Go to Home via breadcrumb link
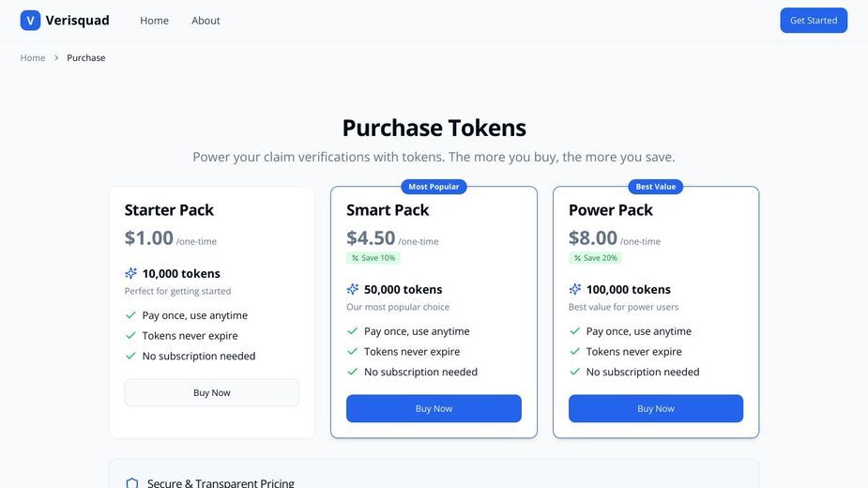 pyautogui.click(x=33, y=57)
